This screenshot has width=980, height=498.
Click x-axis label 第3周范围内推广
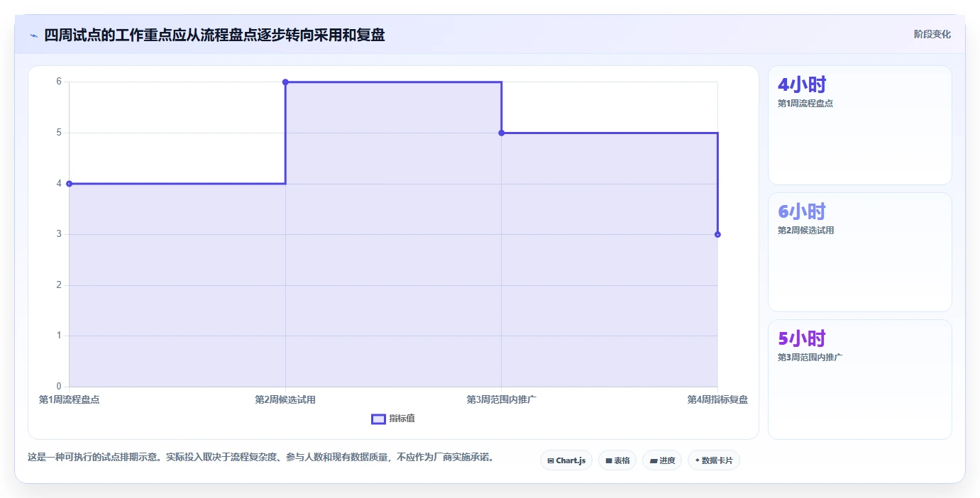click(x=501, y=399)
